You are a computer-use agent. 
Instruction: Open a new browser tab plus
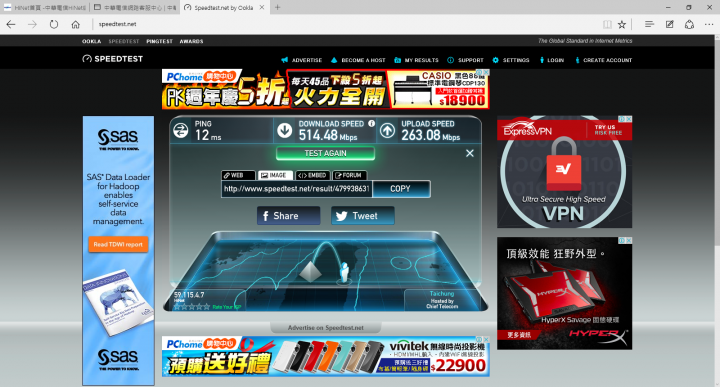pyautogui.click(x=277, y=7)
